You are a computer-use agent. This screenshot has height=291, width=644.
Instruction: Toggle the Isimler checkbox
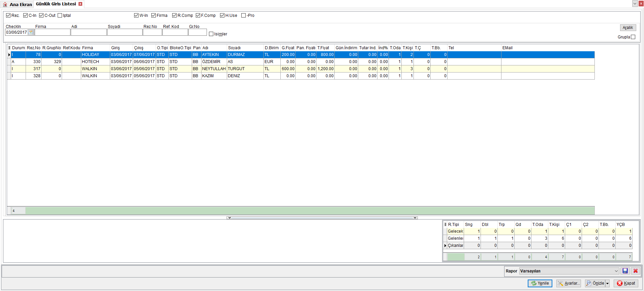click(x=211, y=34)
